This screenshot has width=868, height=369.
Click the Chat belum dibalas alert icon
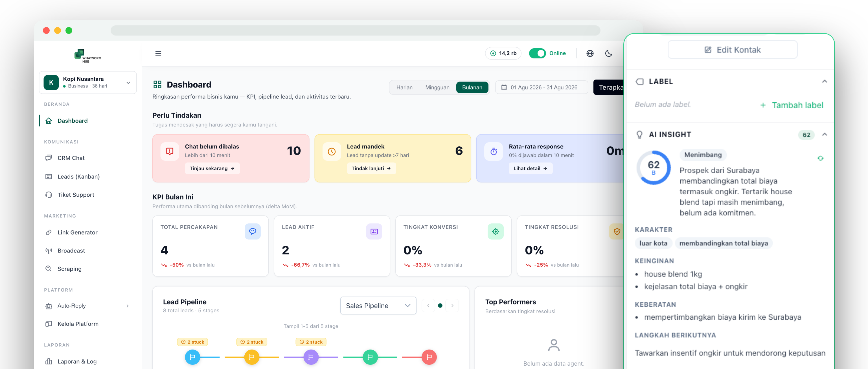pos(170,151)
